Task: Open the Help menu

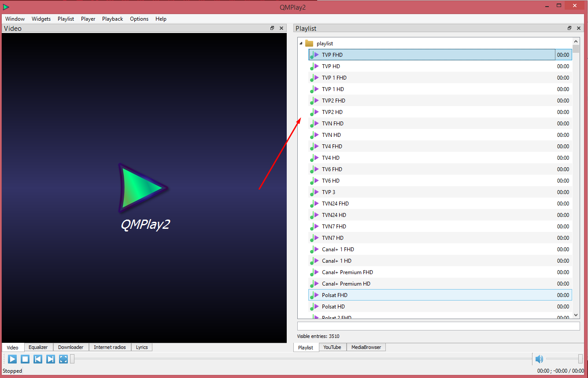Action: [x=161, y=19]
